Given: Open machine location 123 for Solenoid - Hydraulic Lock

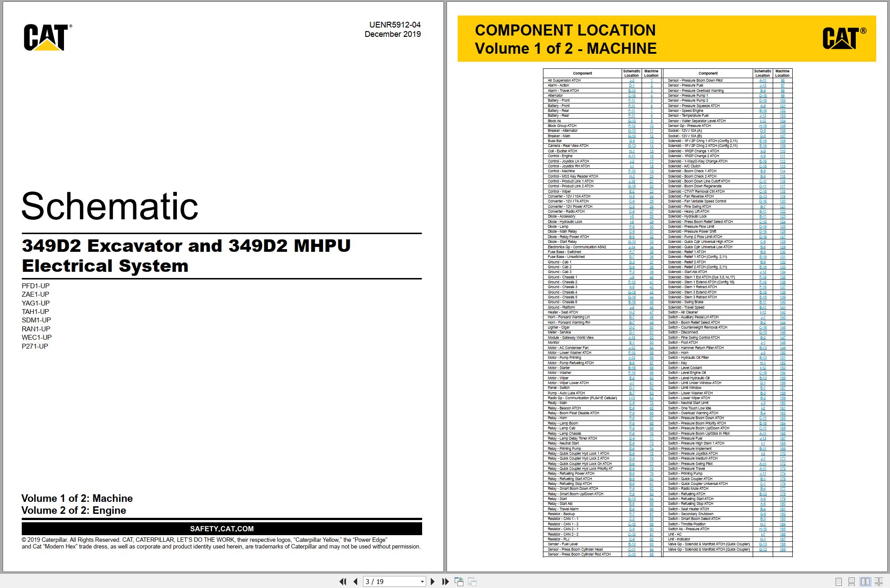Looking at the screenshot, I should (x=782, y=216).
